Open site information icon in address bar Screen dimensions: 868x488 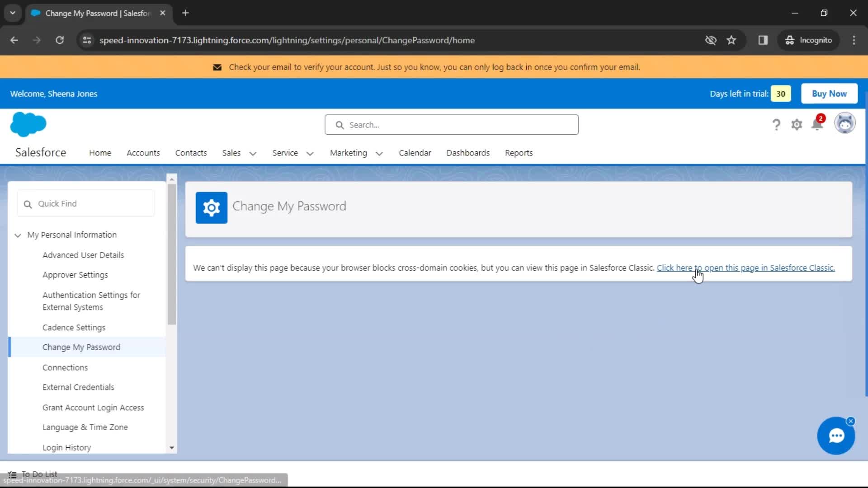click(x=87, y=40)
